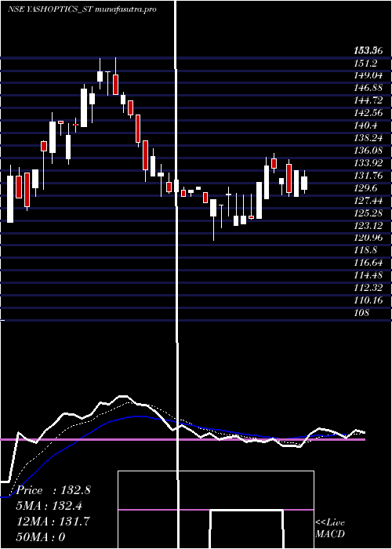Click the 108 price axis label

coord(361,313)
